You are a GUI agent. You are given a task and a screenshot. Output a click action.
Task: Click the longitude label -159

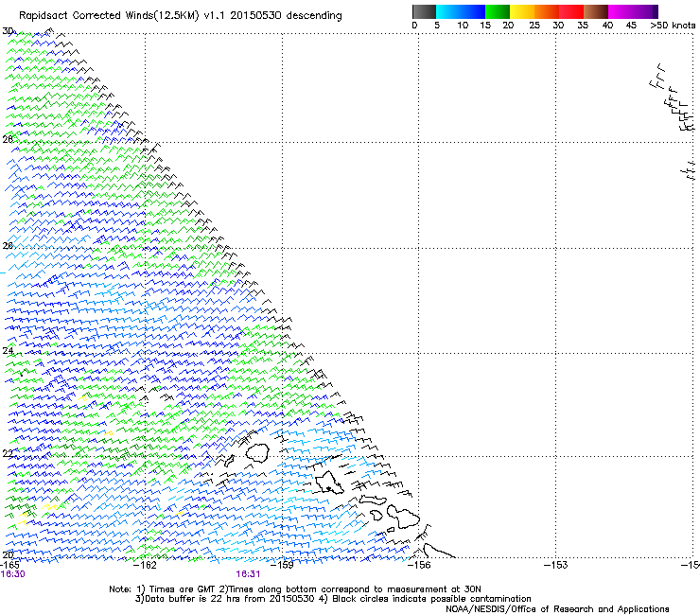point(282,565)
